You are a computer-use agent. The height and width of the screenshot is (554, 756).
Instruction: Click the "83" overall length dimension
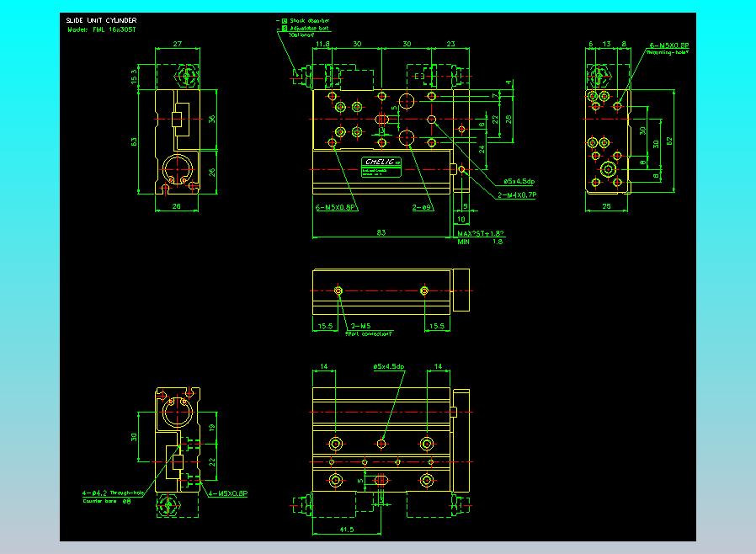click(381, 232)
